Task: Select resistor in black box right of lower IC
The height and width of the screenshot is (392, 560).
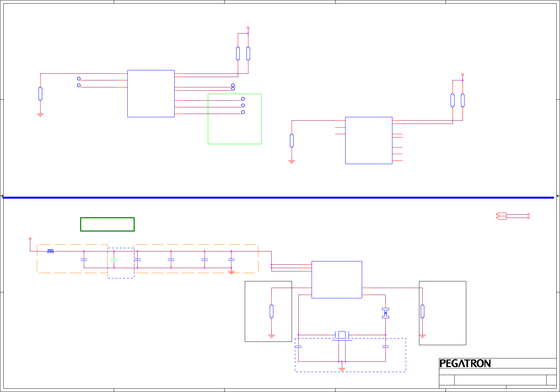Action: [x=422, y=311]
